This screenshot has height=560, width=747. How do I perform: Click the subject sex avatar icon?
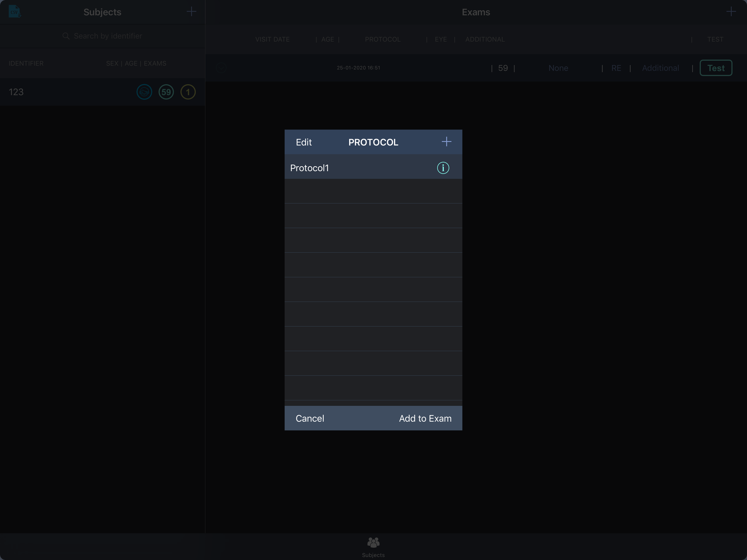(144, 92)
